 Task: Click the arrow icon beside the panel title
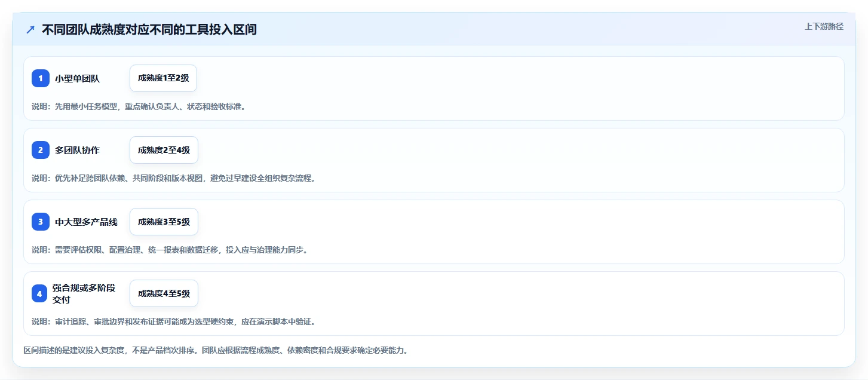pyautogui.click(x=30, y=30)
